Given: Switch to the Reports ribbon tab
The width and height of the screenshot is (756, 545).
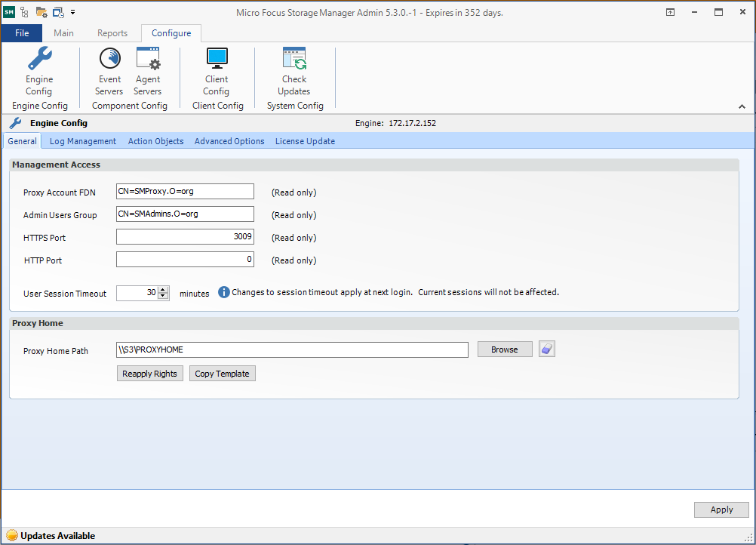Looking at the screenshot, I should coord(112,32).
